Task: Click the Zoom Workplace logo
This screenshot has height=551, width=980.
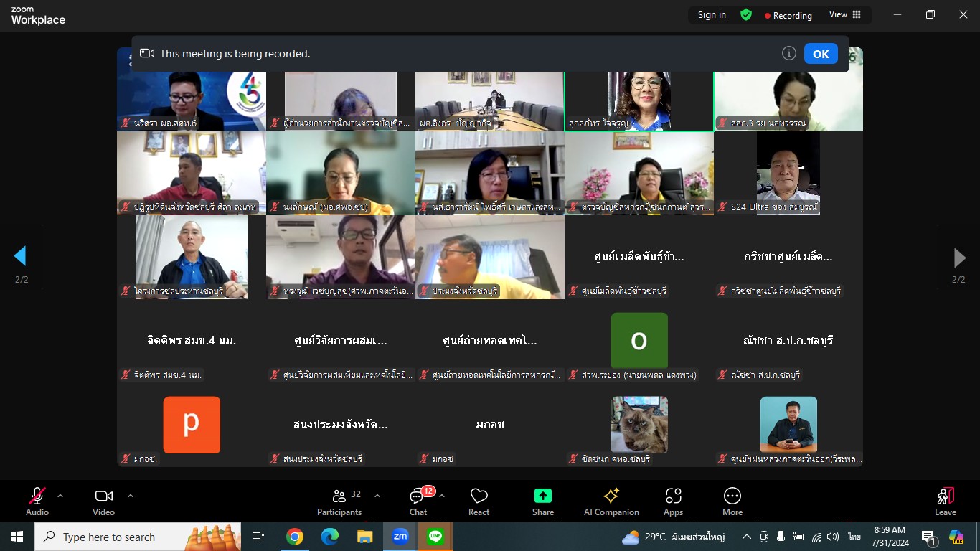Action: coord(38,17)
